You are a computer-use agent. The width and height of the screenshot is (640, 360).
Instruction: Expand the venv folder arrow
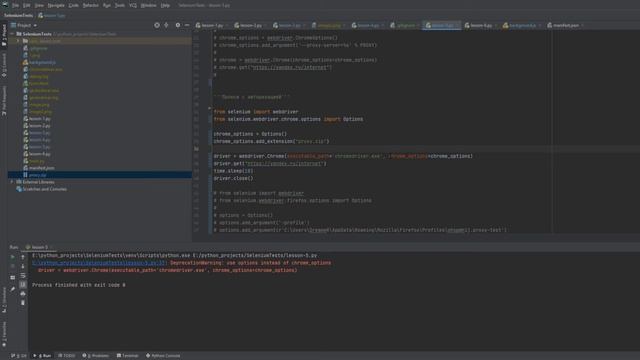[x=18, y=41]
